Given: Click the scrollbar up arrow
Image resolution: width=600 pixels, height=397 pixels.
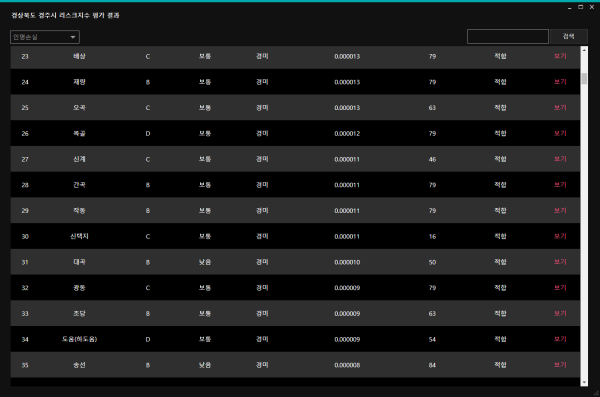Looking at the screenshot, I should pos(584,50).
